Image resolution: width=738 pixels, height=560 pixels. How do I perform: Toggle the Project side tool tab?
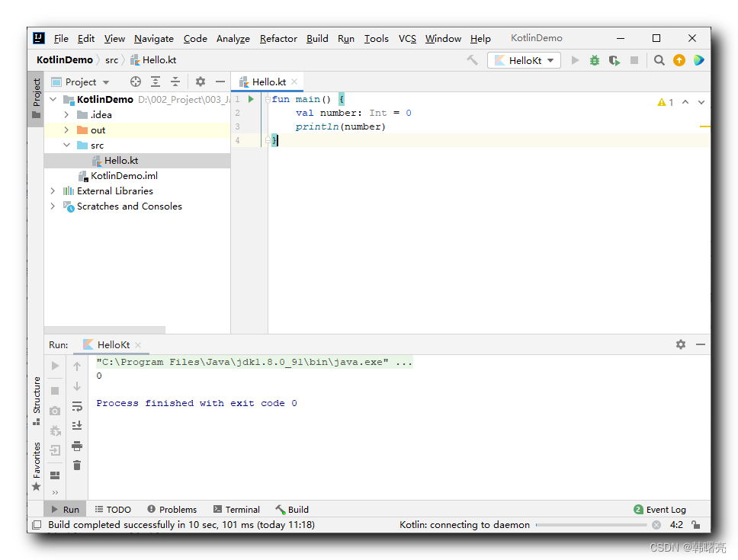(x=37, y=99)
